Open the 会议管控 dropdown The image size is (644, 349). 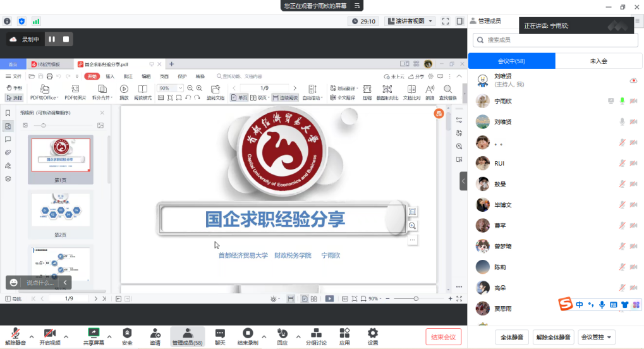coord(597,337)
